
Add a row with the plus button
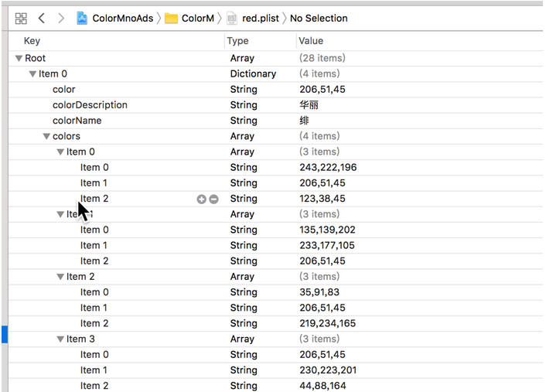[x=202, y=199]
